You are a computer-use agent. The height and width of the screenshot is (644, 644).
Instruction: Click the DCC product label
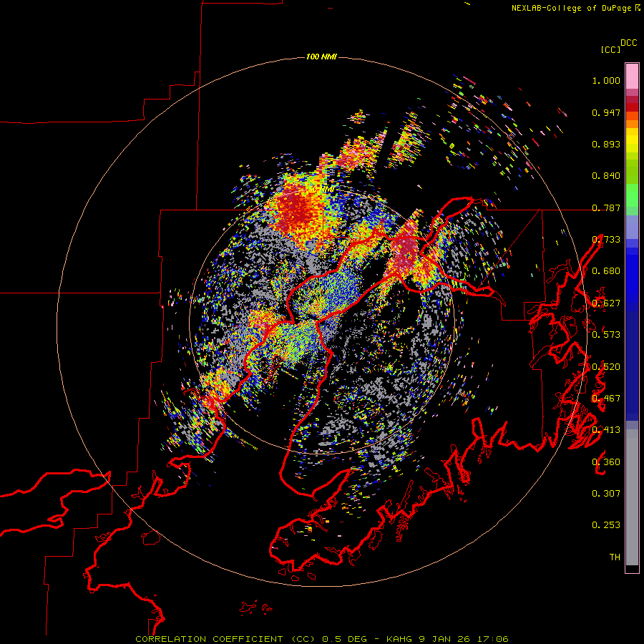629,43
